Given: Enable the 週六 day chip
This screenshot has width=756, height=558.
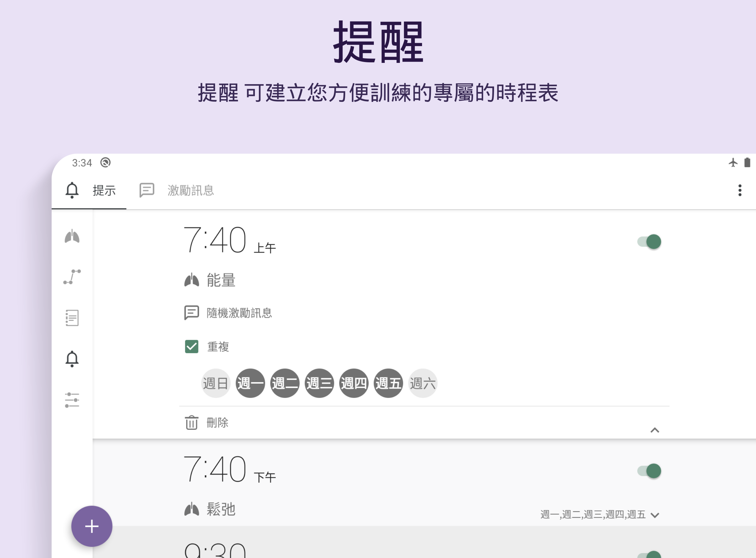Looking at the screenshot, I should tap(423, 383).
